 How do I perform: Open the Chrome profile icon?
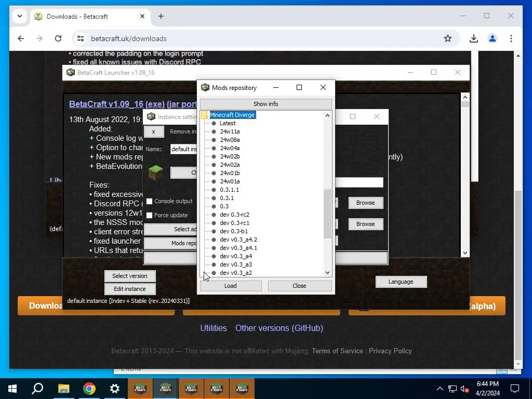tap(493, 38)
